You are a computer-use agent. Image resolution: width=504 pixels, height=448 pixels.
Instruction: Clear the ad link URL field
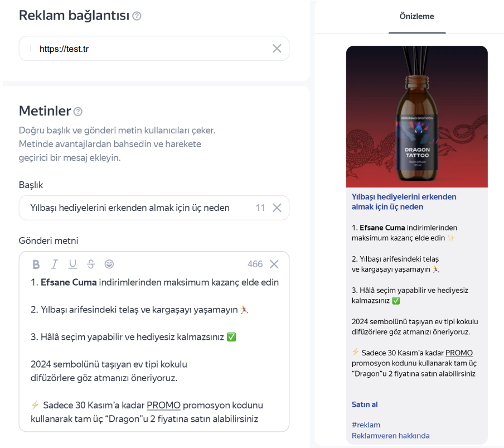[277, 49]
